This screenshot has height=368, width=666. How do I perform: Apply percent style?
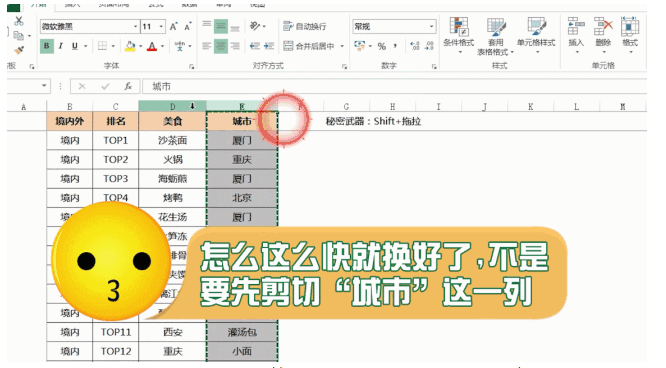coord(382,46)
